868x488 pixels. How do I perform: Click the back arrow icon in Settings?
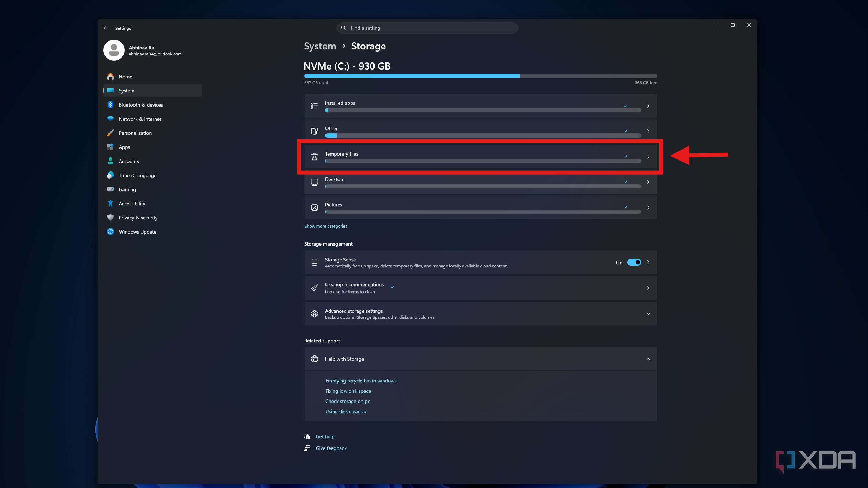[106, 28]
